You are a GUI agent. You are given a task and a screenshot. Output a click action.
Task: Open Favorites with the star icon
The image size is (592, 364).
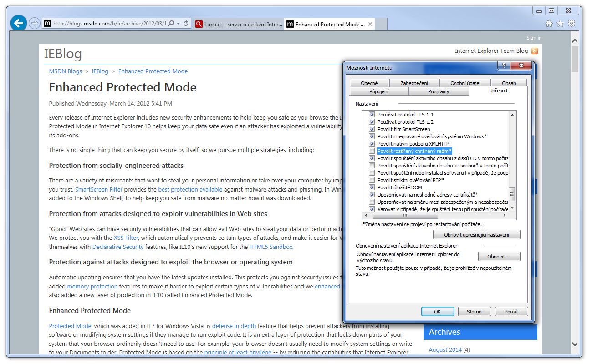(x=560, y=24)
